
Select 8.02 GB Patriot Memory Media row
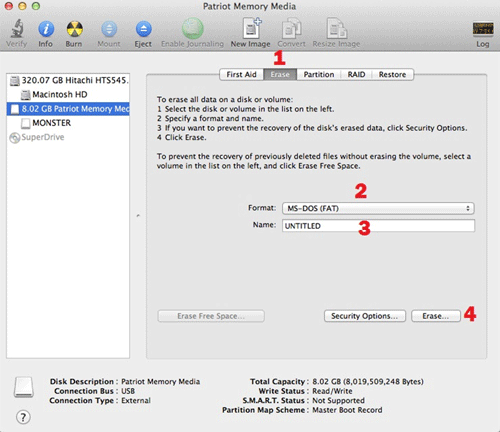click(68, 109)
